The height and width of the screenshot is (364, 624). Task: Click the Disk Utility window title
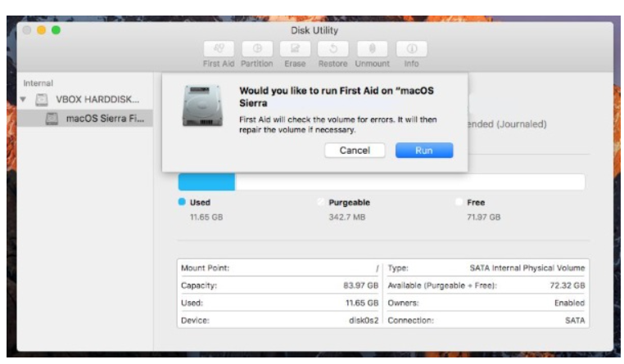pyautogui.click(x=314, y=30)
